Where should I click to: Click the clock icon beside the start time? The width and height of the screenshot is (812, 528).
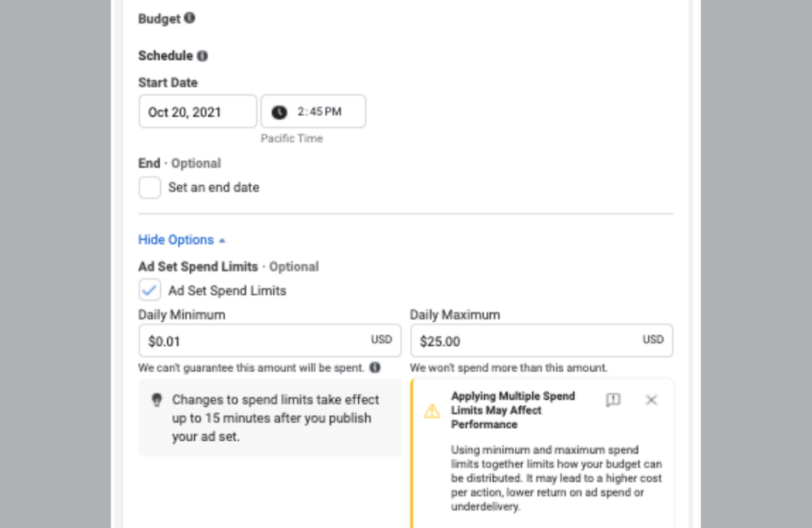[x=281, y=111]
